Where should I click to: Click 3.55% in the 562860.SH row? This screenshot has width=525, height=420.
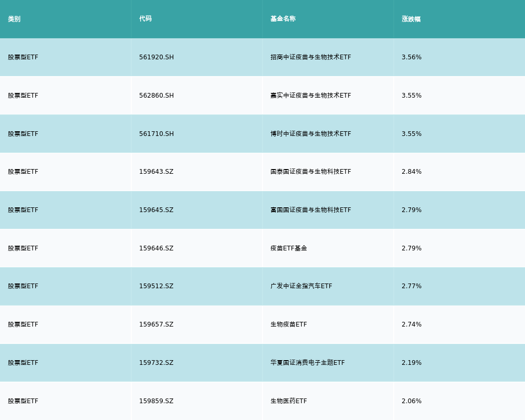pyautogui.click(x=412, y=96)
